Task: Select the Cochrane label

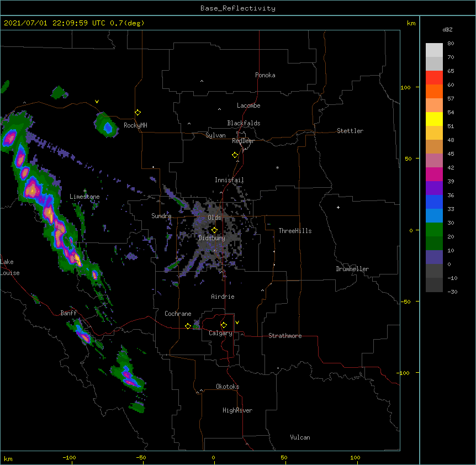Action: tap(178, 314)
